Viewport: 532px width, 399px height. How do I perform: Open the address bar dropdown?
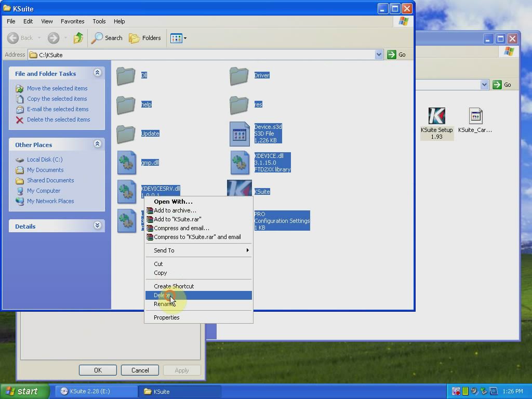pos(379,55)
